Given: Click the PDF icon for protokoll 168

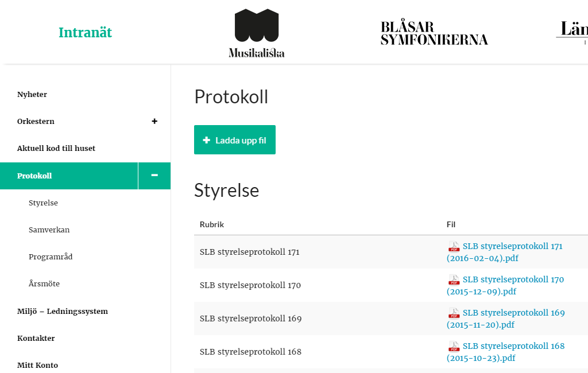Looking at the screenshot, I should [x=454, y=347].
